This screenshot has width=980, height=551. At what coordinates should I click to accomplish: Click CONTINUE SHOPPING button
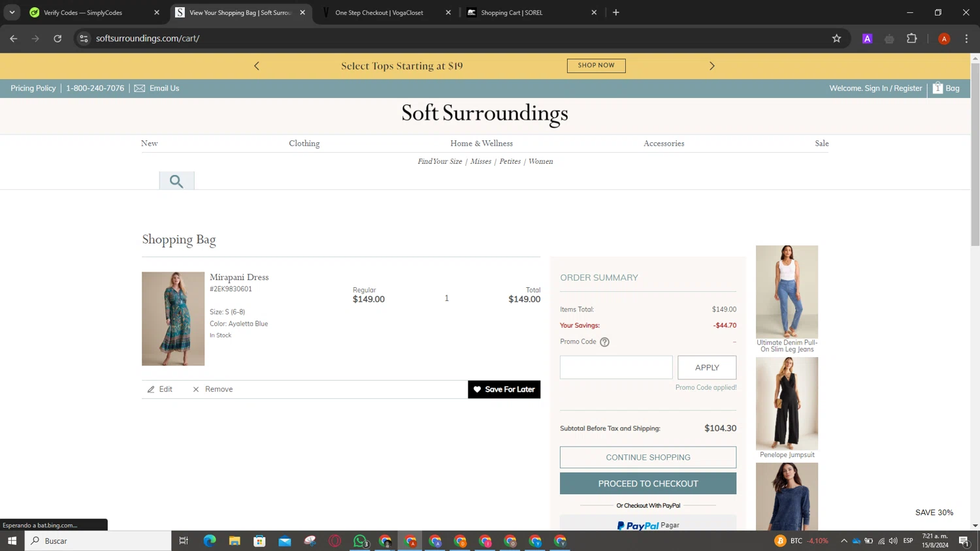648,457
